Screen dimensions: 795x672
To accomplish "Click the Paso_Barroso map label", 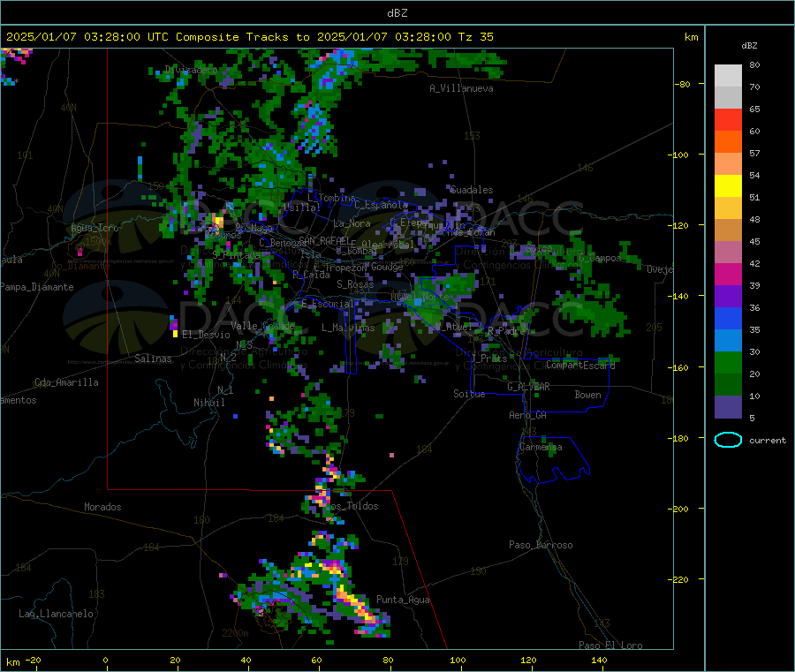I will (541, 545).
